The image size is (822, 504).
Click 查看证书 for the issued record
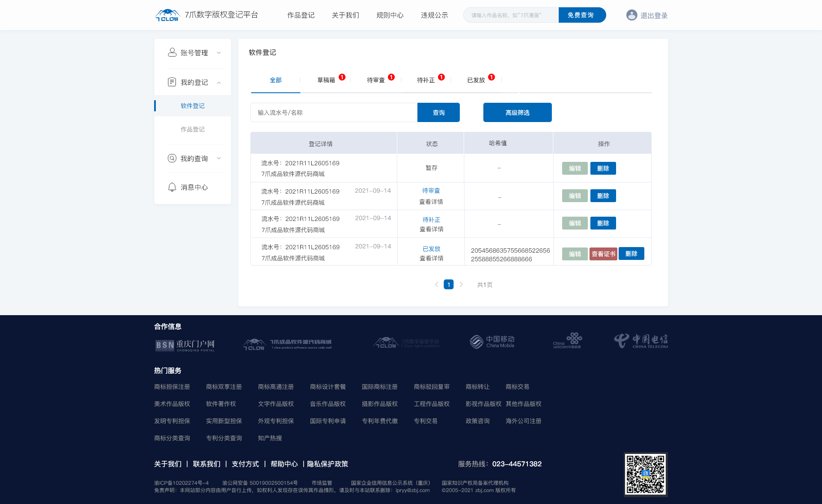point(603,254)
